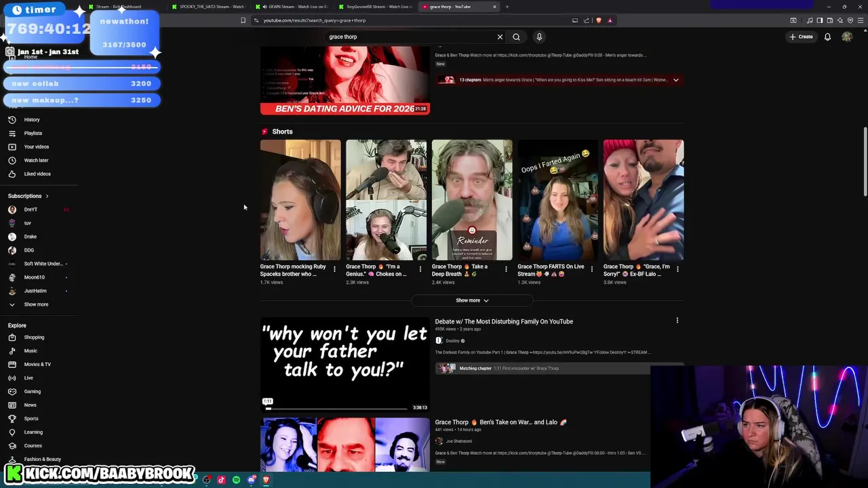Open a new browser tab

click(x=507, y=7)
